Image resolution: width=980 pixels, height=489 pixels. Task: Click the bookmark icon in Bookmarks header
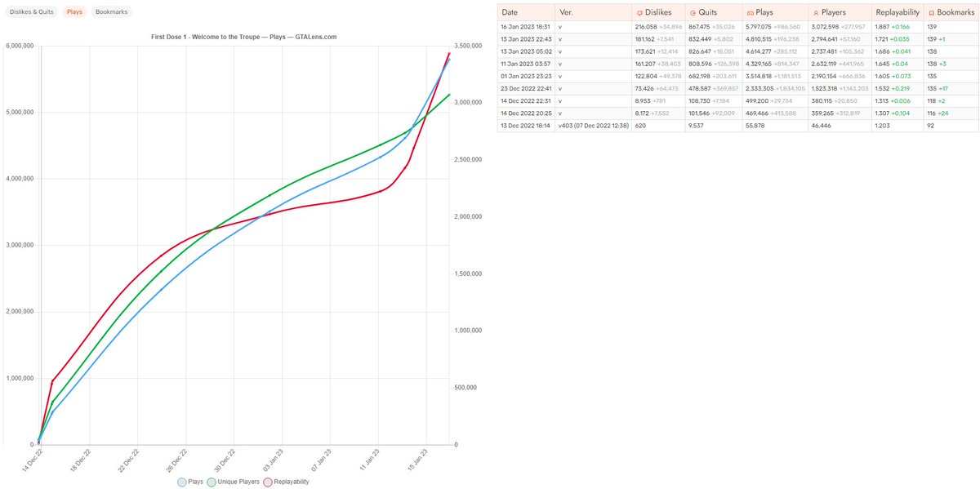pyautogui.click(x=932, y=13)
